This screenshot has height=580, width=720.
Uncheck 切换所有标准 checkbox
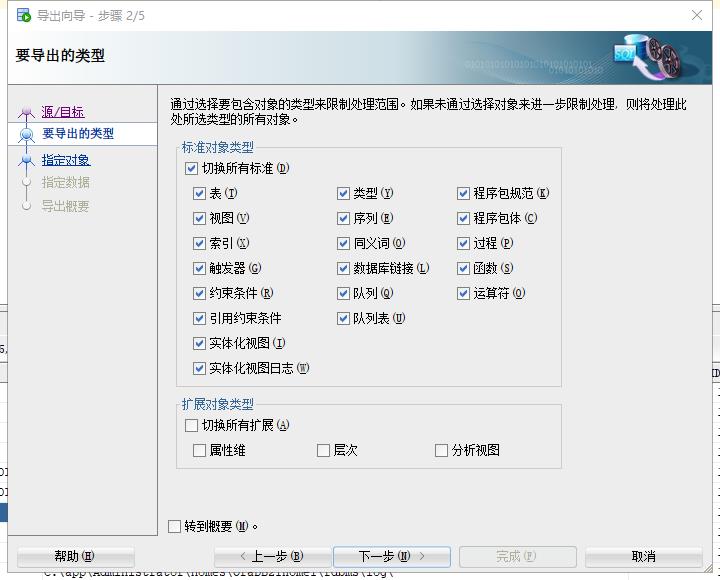(192, 169)
